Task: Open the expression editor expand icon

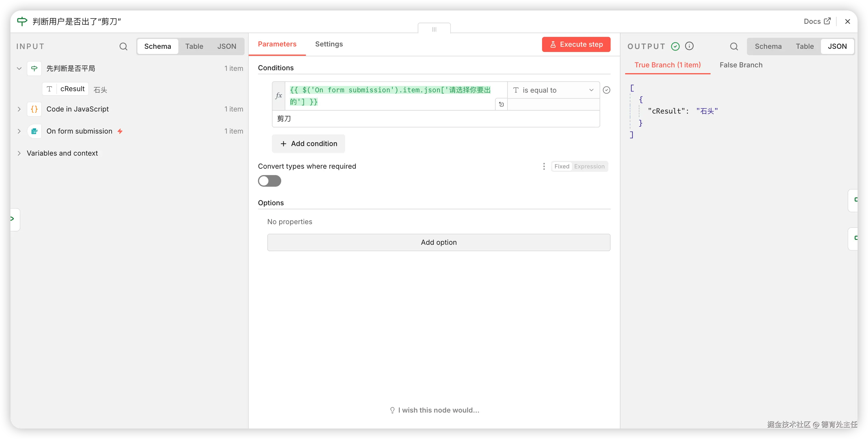Action: click(501, 104)
